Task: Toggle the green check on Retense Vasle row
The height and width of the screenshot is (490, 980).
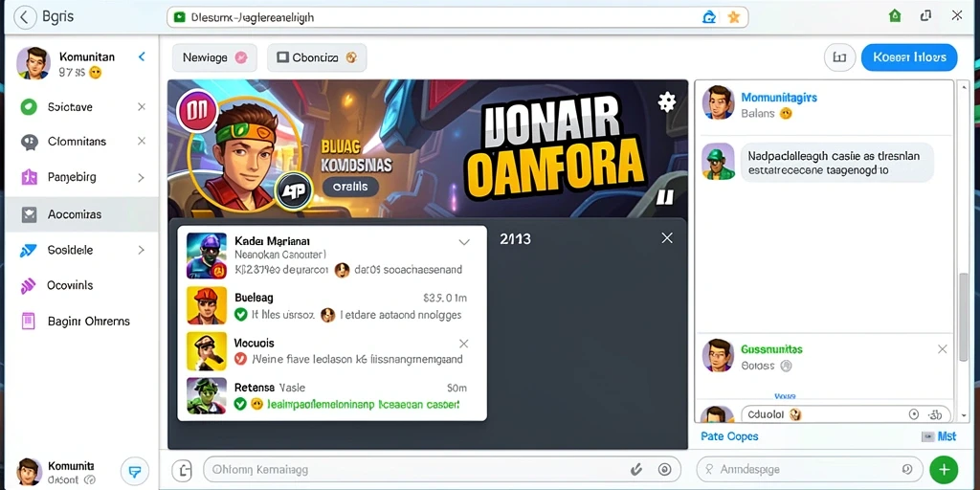Action: 240,405
